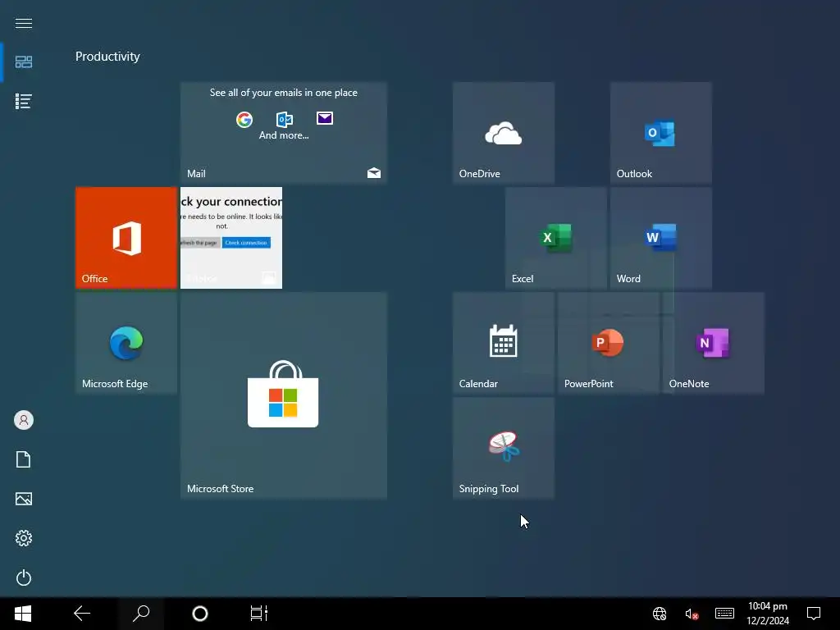Switch to All apps list view
Image resolution: width=840 pixels, height=630 pixels.
pyautogui.click(x=24, y=101)
